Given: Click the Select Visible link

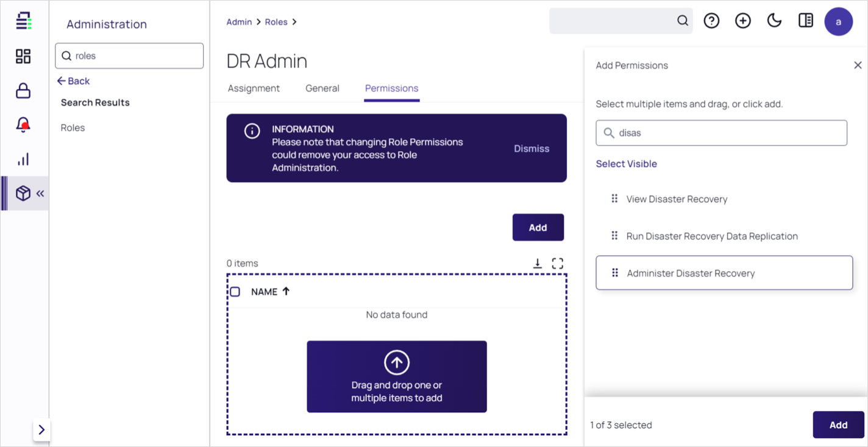Looking at the screenshot, I should click(626, 164).
